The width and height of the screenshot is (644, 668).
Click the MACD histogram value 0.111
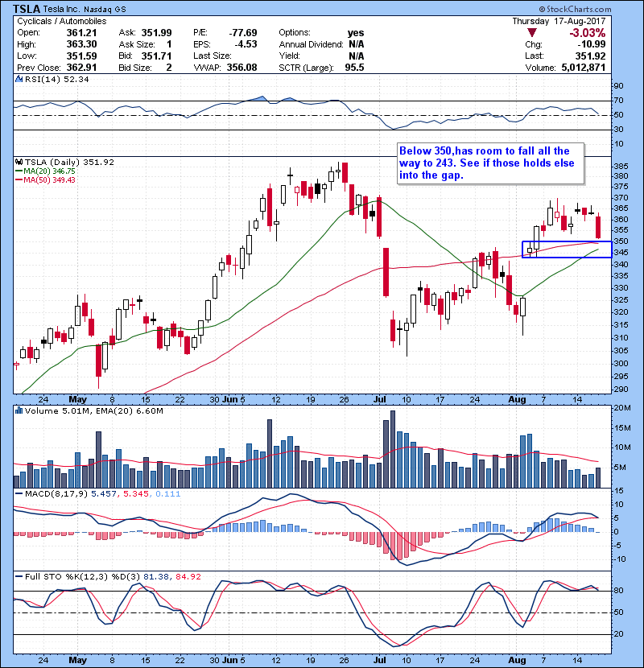pos(168,494)
